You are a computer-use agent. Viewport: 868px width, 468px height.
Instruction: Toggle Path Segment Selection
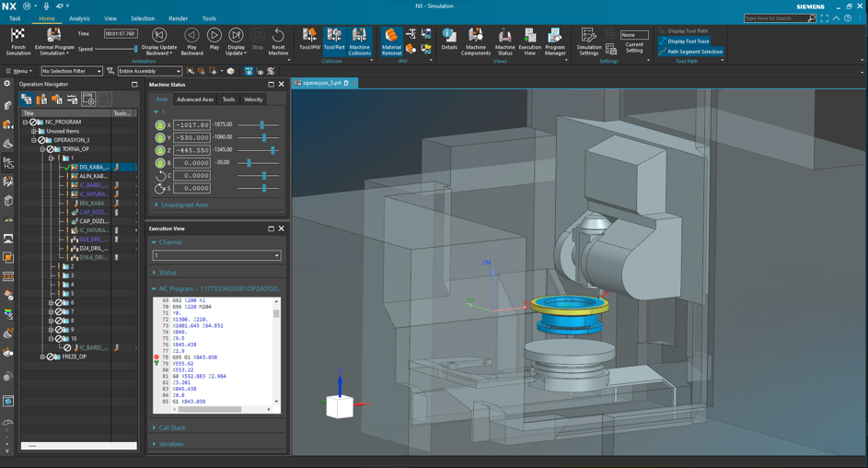690,52
